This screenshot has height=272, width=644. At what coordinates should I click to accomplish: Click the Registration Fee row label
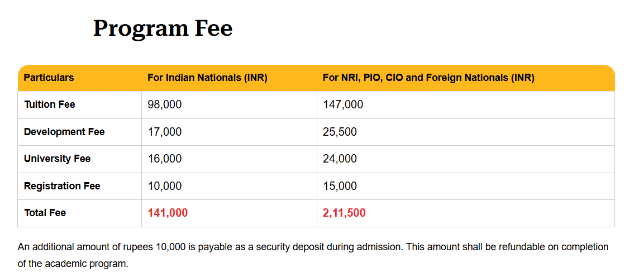(62, 186)
